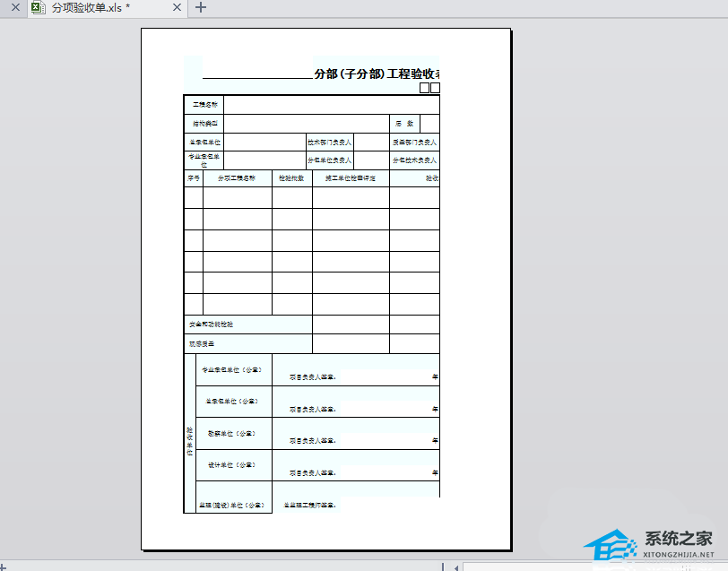The height and width of the screenshot is (571, 728).
Task: Click the 工程名称 cell
Action: point(204,105)
